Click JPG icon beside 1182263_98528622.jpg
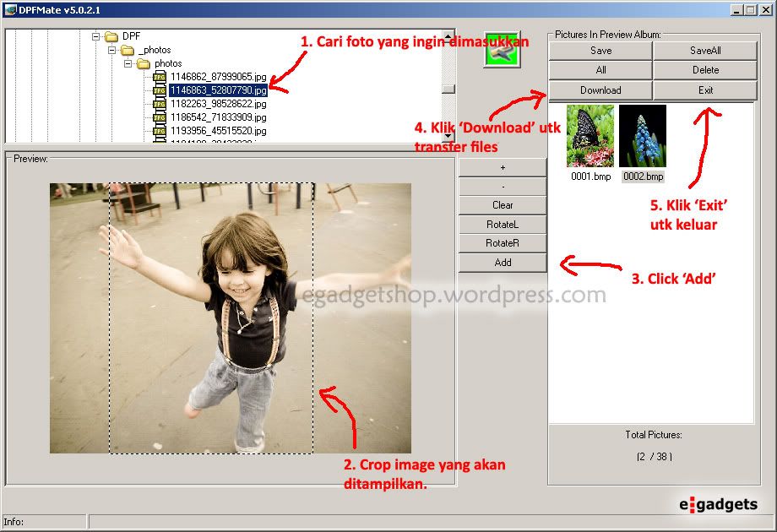 coord(160,104)
